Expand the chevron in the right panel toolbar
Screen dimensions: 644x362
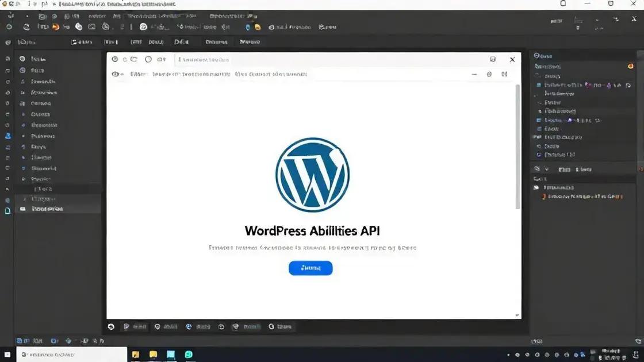pos(545,169)
